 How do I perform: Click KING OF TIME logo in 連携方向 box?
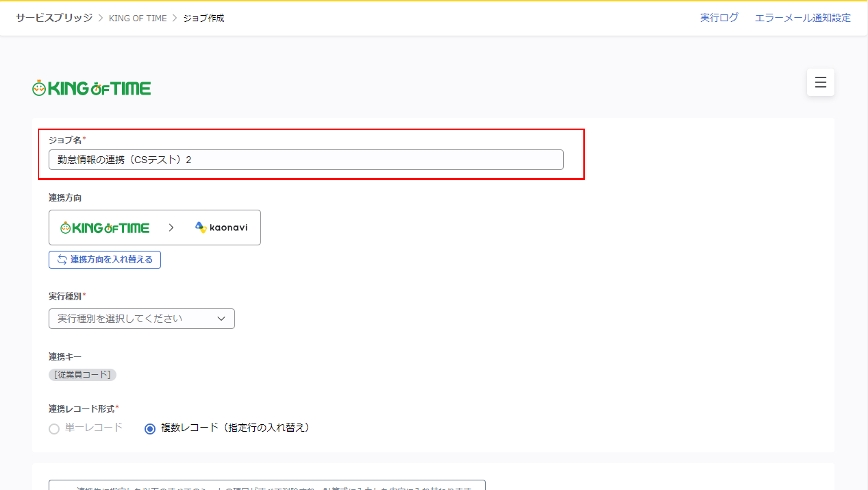pyautogui.click(x=104, y=228)
